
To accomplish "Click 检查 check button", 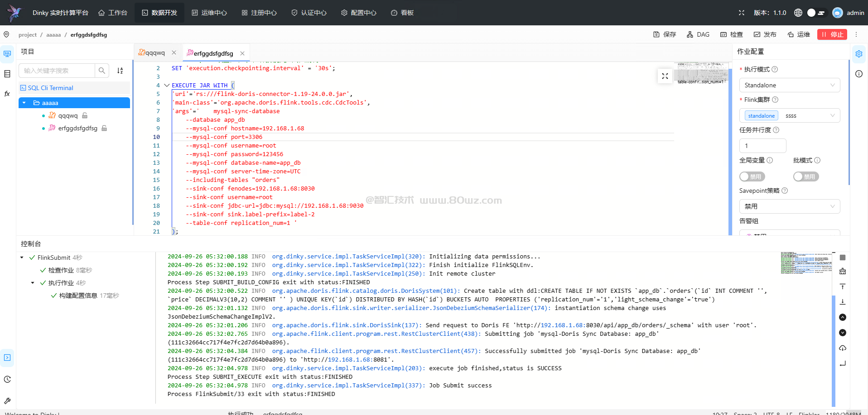I will (x=732, y=34).
